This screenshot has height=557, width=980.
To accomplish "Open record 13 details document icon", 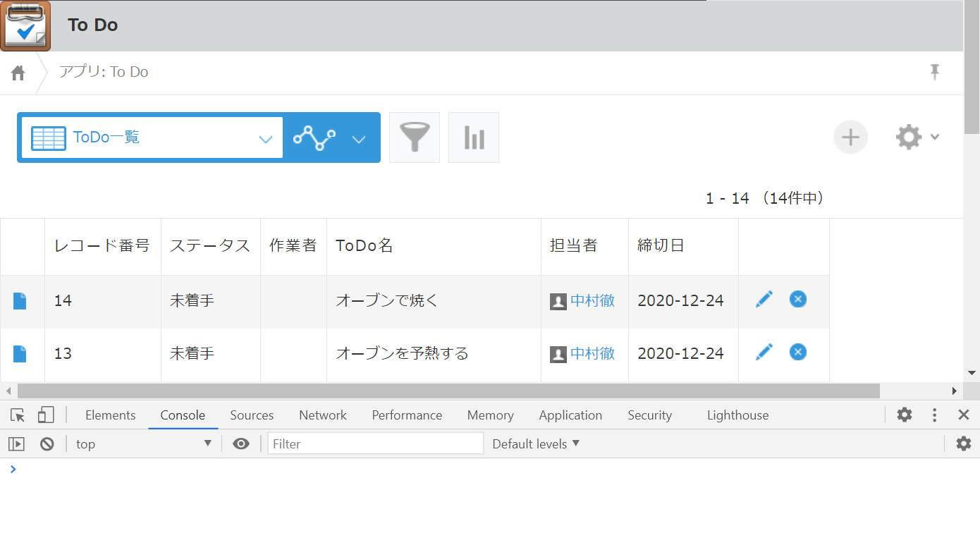I will (x=20, y=354).
